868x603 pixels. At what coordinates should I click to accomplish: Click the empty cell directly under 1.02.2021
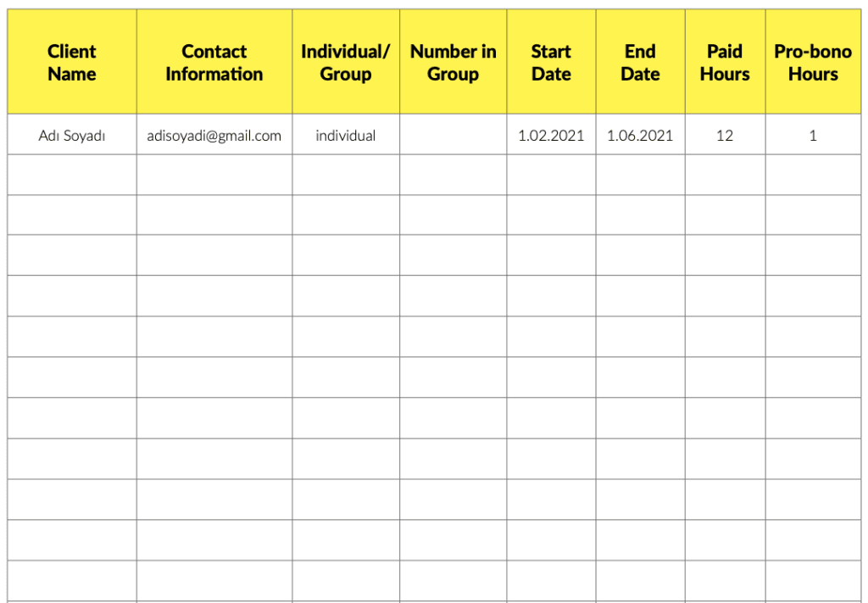point(551,175)
